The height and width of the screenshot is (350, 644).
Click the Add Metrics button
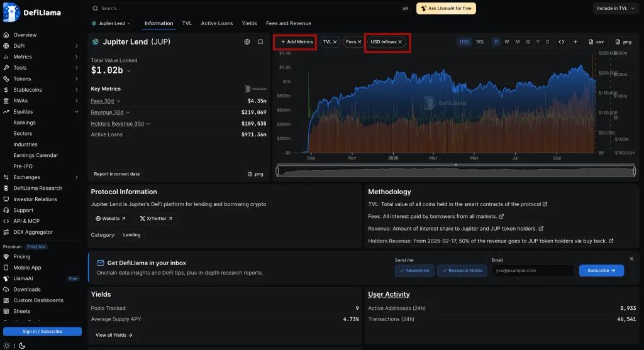[296, 42]
